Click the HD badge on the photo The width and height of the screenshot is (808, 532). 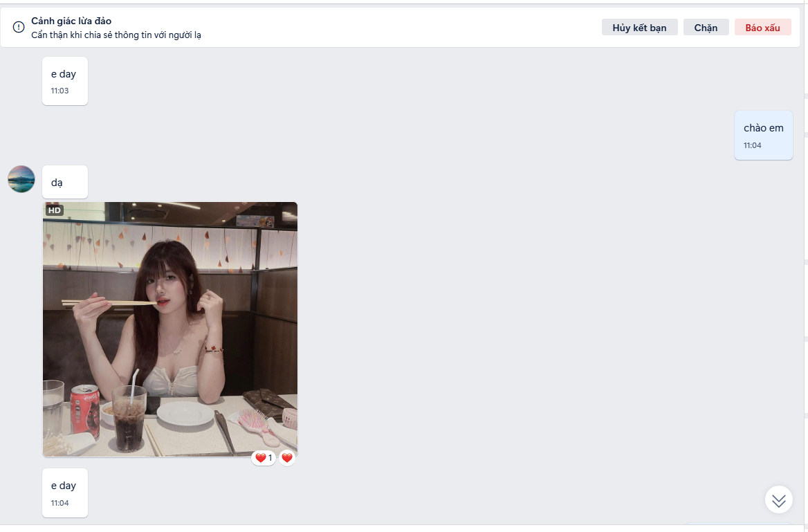tap(55, 210)
